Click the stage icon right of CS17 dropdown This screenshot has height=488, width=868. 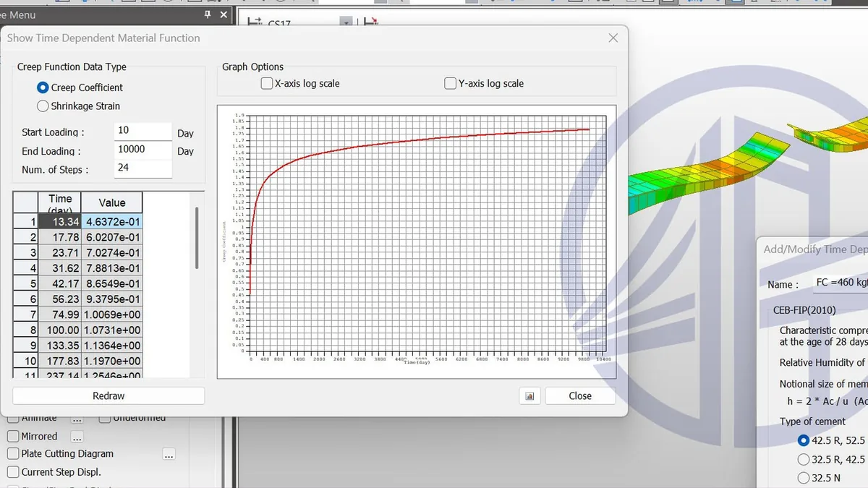pos(370,22)
